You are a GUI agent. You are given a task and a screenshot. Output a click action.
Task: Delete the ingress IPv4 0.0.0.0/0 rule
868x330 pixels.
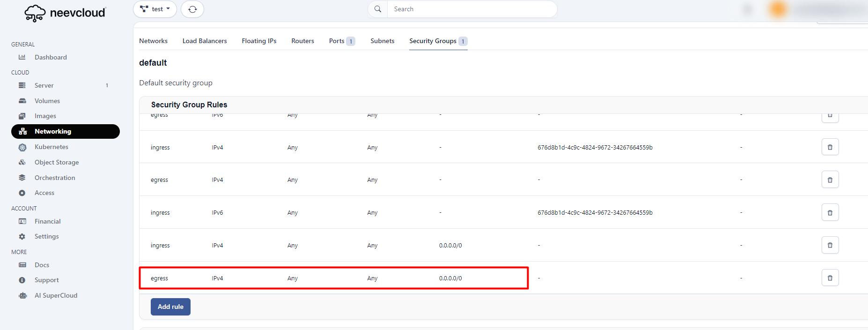(830, 245)
